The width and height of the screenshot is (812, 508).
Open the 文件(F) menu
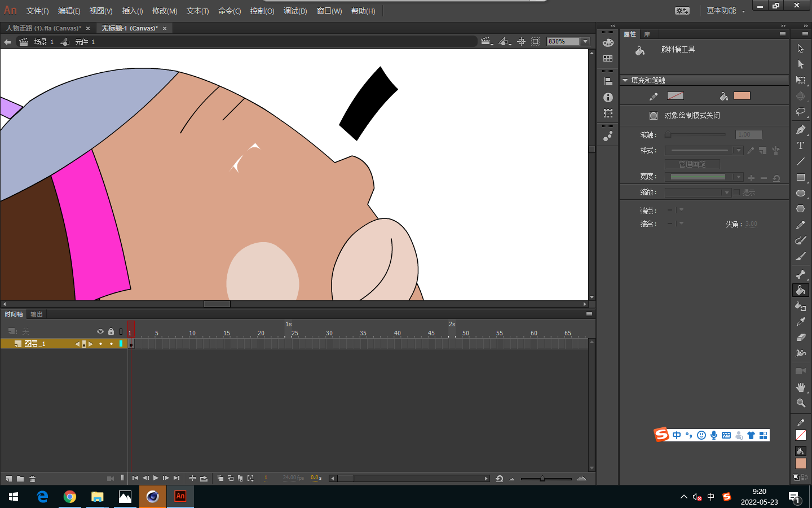pos(37,11)
